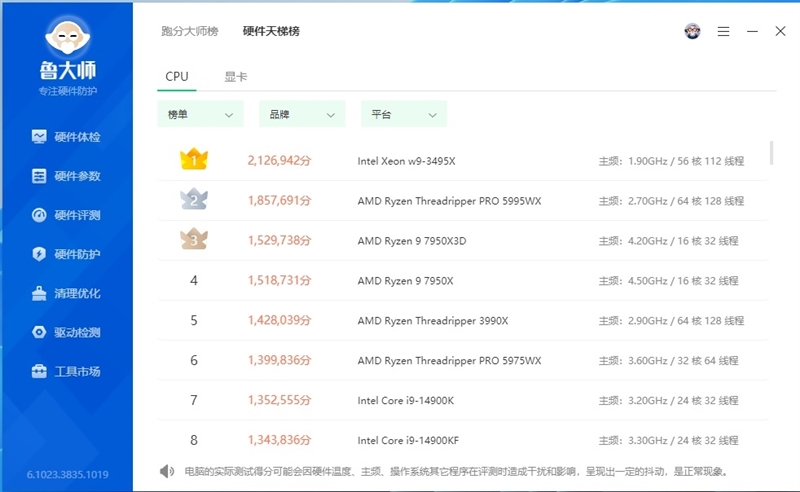
Task: Click version number 6.1023.3835.1019
Action: tap(67, 475)
